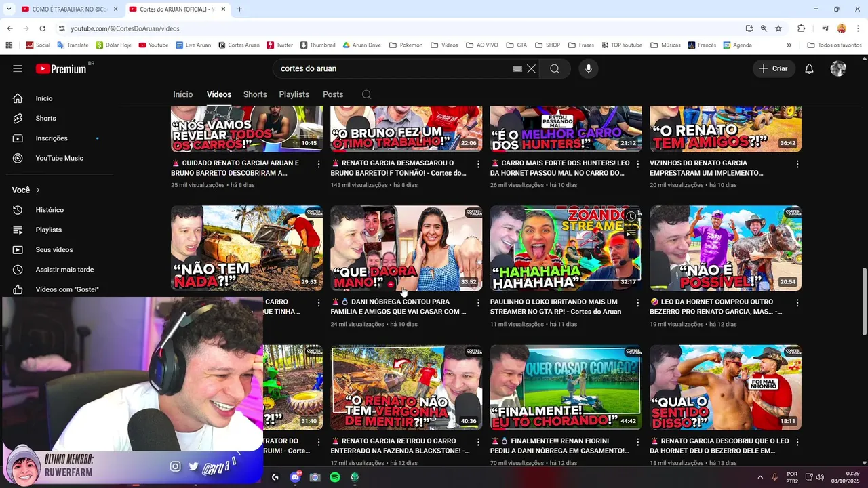Open Spotify from the taskbar

click(x=335, y=477)
